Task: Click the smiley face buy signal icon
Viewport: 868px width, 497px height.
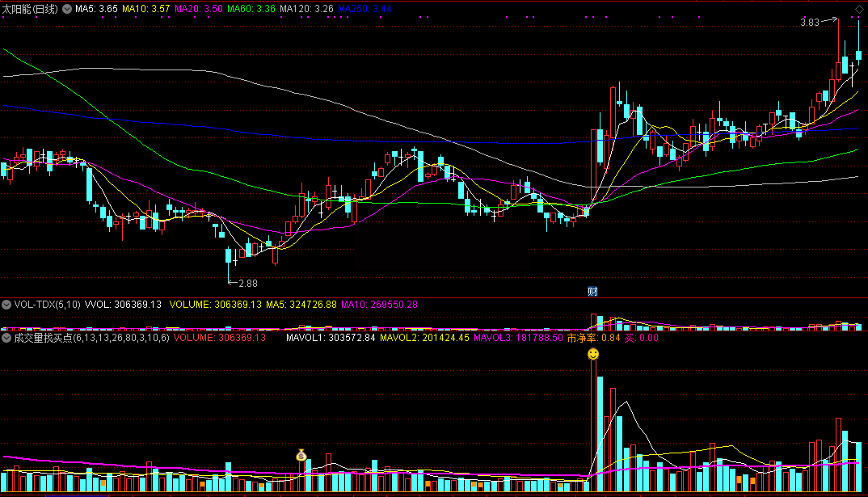Action: [593, 354]
